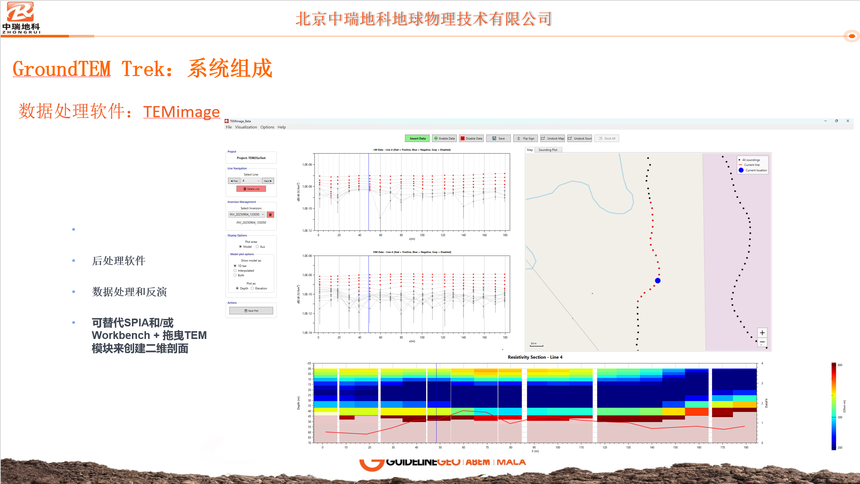Click the resistivity color scale bar
This screenshot has height=484, width=860.
coord(835,405)
